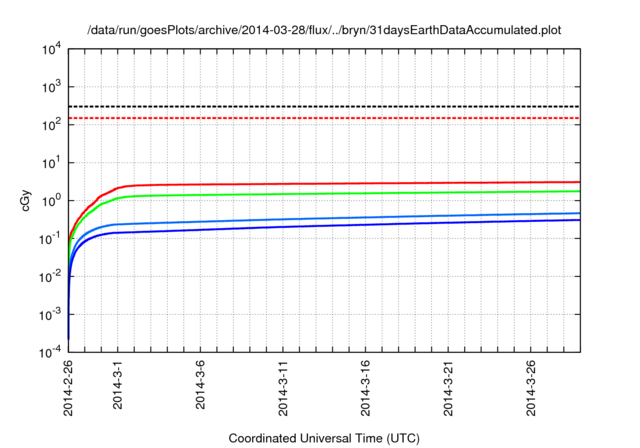
Task: Click the 2014-3-6 date label
Action: tap(200, 384)
